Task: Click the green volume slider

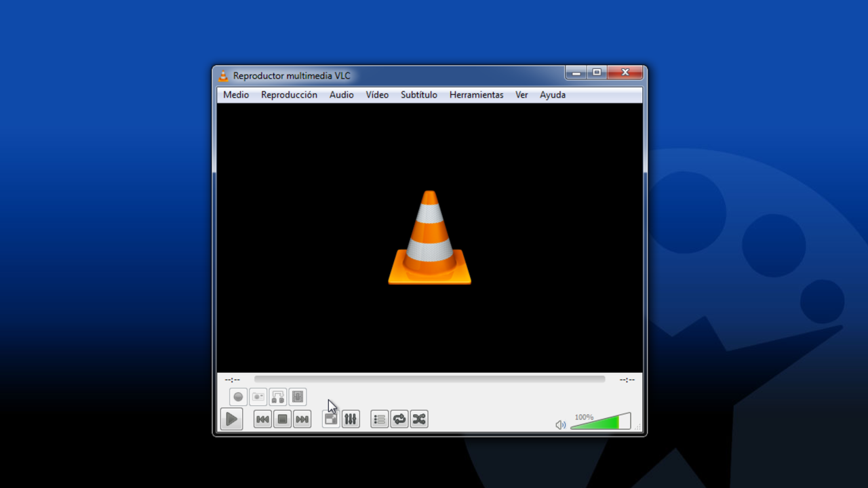Action: coord(601,422)
